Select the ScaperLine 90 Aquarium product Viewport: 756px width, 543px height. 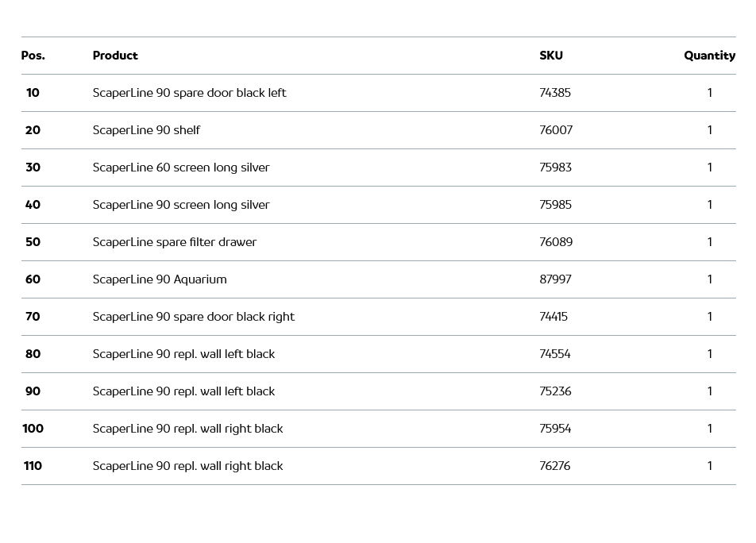pos(160,279)
